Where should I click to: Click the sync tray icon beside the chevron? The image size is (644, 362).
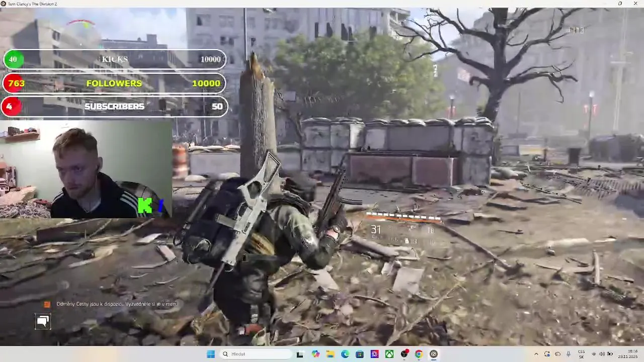(547, 354)
